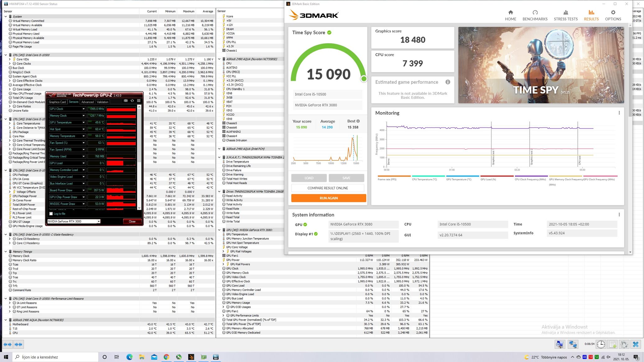The width and height of the screenshot is (644, 362).
Task: Open Google Chrome from the taskbar
Action: (x=166, y=357)
